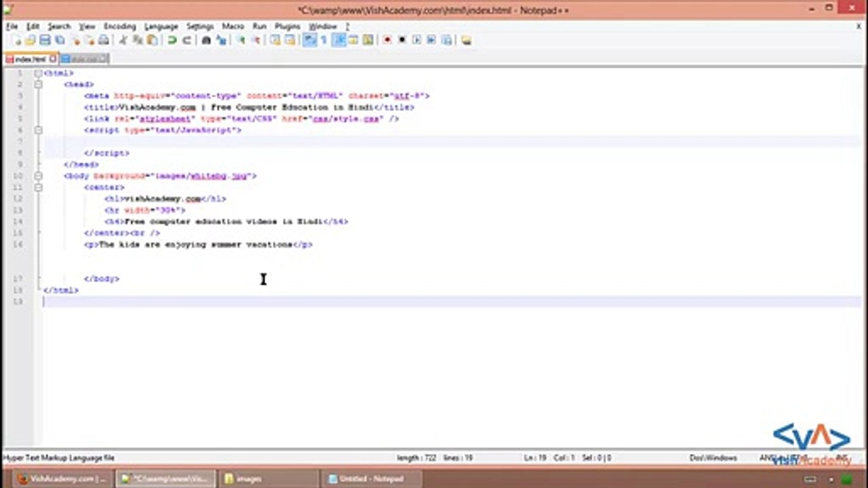Click the Dos\Windows status bar entry
Image resolution: width=868 pixels, height=488 pixels.
click(x=713, y=458)
